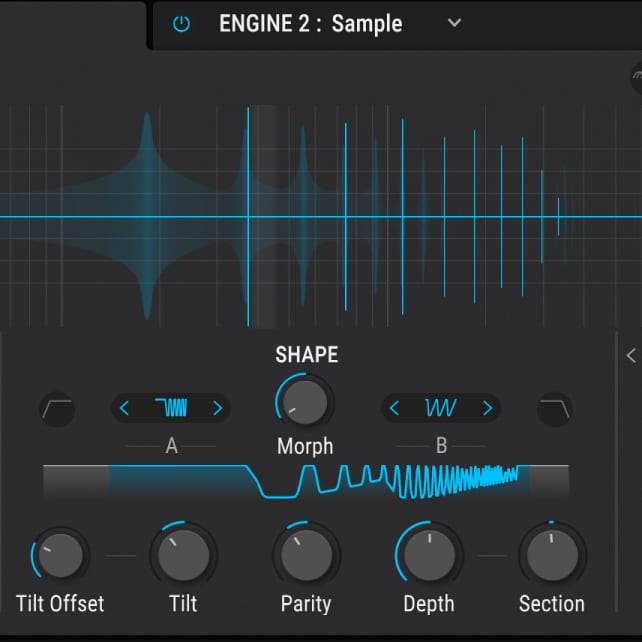Screen dimensions: 642x642
Task: Select next shape for slot A
Action: 217,408
